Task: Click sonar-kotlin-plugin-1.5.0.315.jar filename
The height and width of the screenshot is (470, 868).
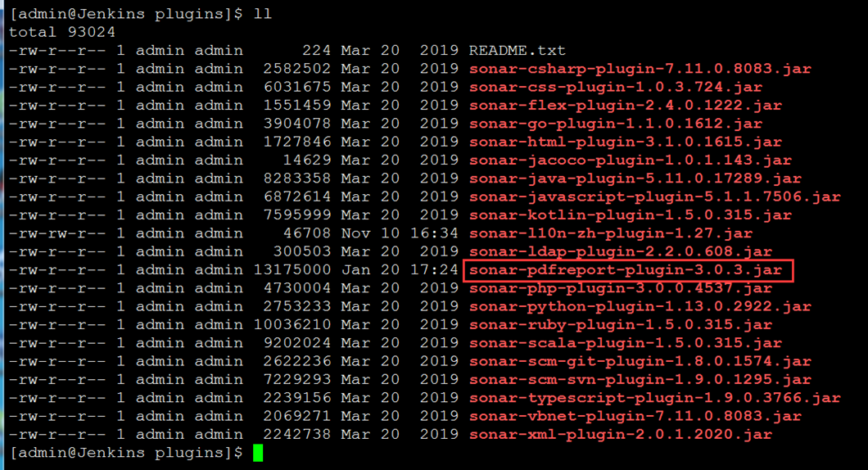Action: 631,215
